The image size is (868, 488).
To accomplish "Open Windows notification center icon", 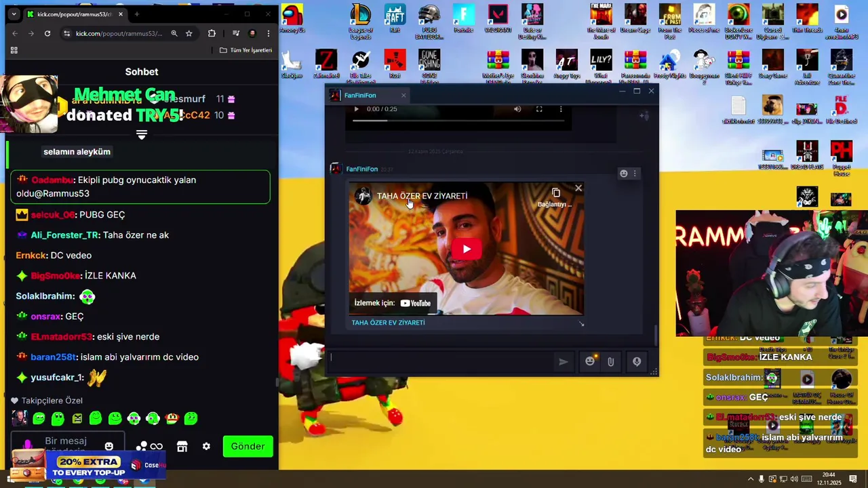I will tap(853, 479).
